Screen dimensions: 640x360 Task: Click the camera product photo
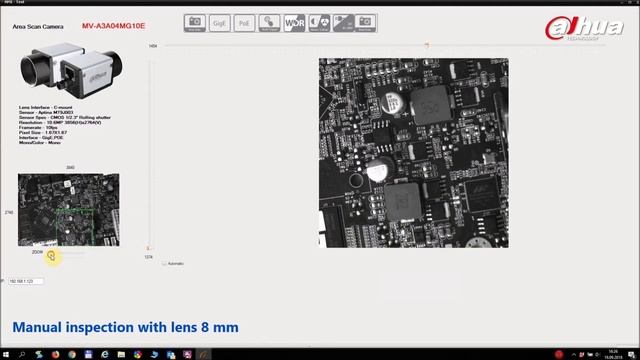pyautogui.click(x=71, y=70)
